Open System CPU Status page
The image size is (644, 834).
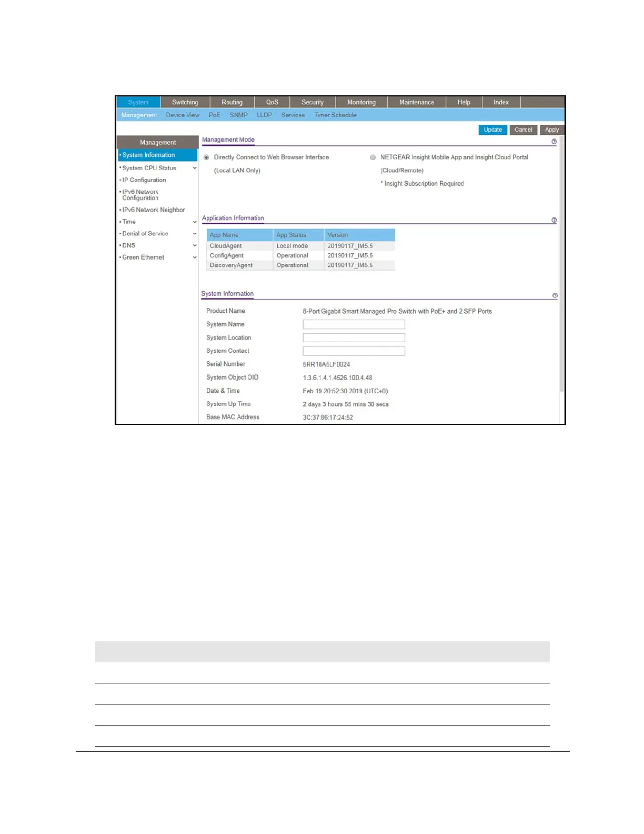coord(149,168)
